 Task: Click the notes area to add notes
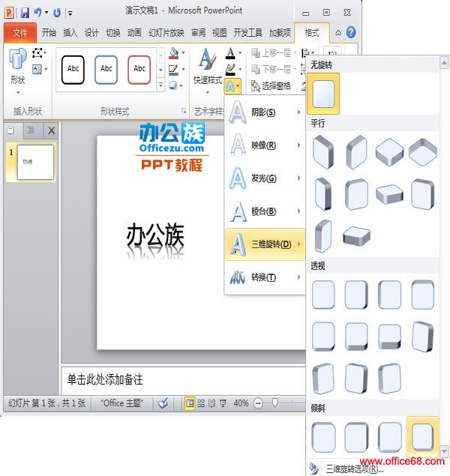(183, 380)
